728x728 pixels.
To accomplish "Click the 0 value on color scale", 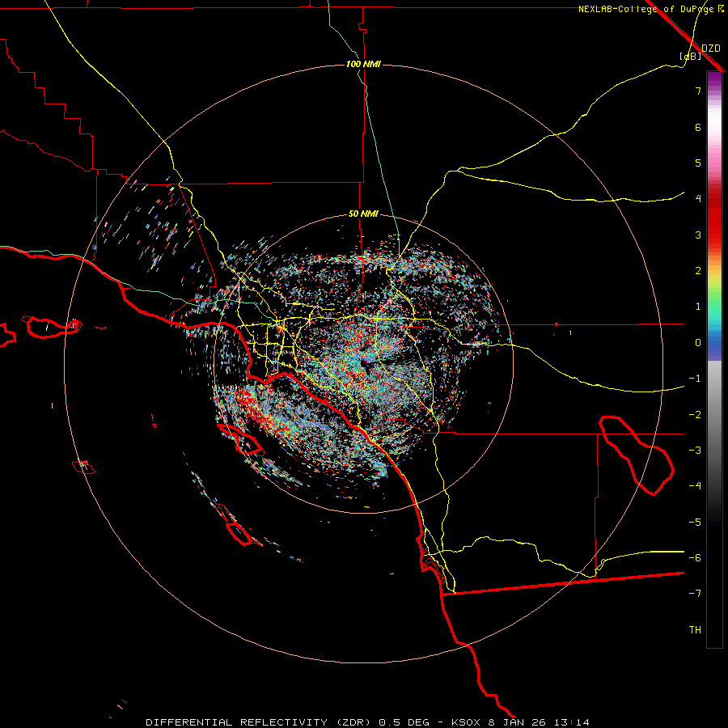I will tap(698, 342).
